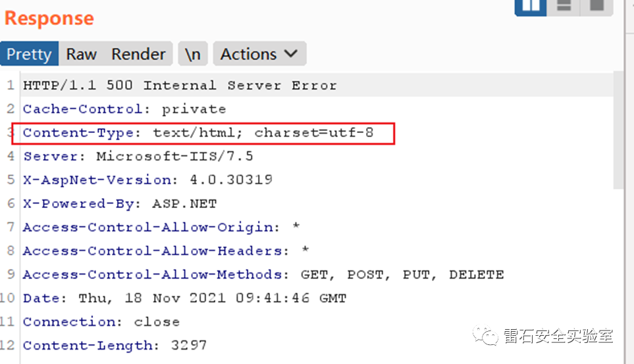Click the Server: Microsoft-IIS/7.5 header
This screenshot has height=364, width=634.
[x=138, y=157]
